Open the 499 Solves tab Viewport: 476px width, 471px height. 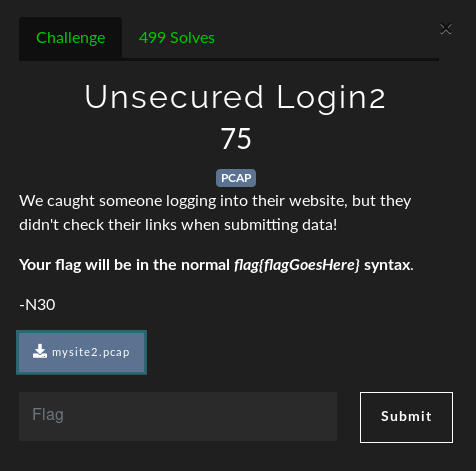click(177, 38)
